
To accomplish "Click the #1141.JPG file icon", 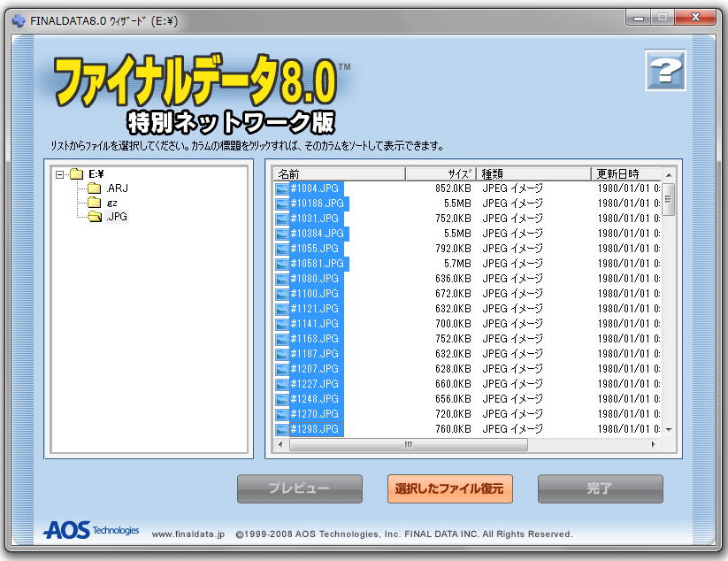I will [282, 324].
